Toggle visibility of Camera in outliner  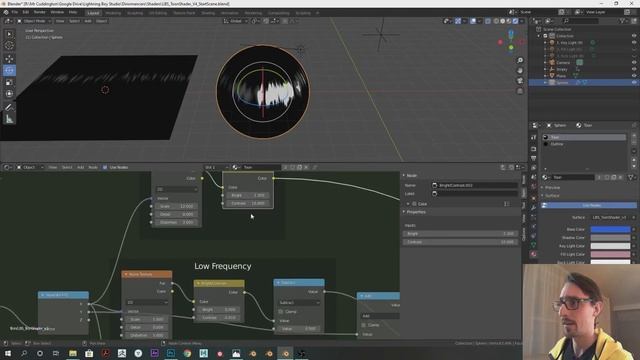pos(634,62)
